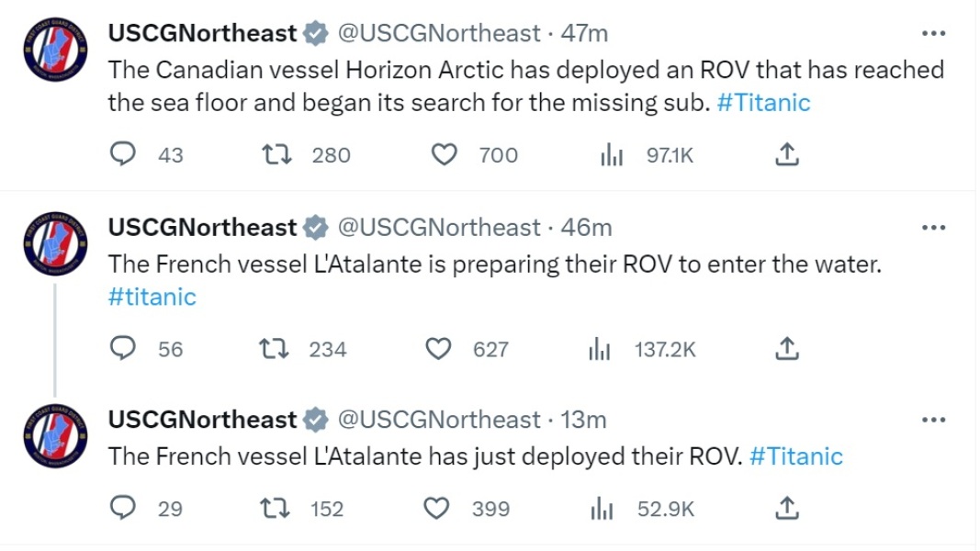Share the Horizon Arctic ROV tweet
The height and width of the screenshot is (551, 980).
tap(788, 154)
